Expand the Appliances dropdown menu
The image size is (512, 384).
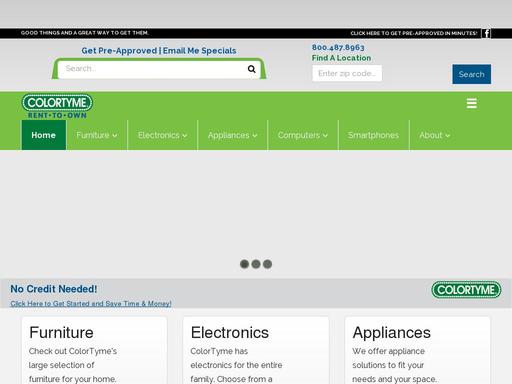tap(232, 135)
